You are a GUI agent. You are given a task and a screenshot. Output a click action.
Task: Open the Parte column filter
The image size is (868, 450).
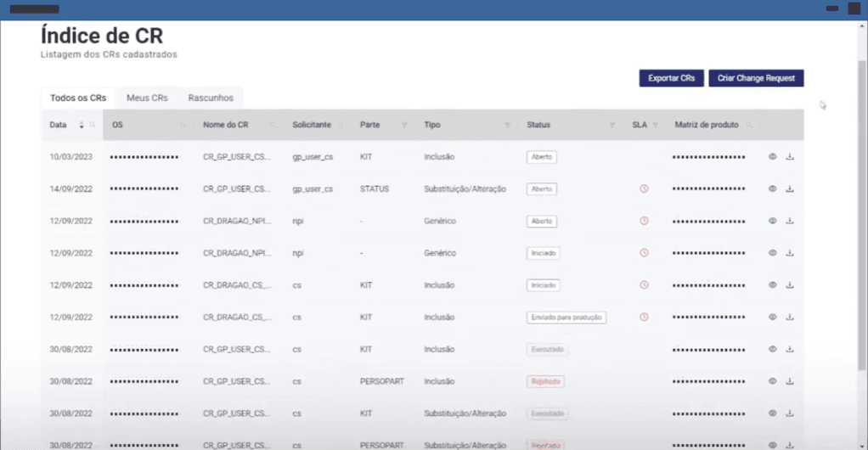tap(404, 125)
